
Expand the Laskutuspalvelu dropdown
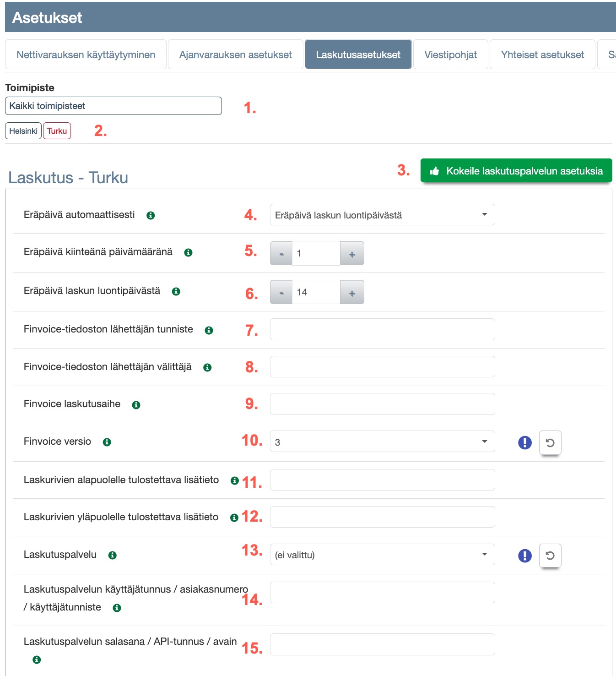click(x=382, y=555)
